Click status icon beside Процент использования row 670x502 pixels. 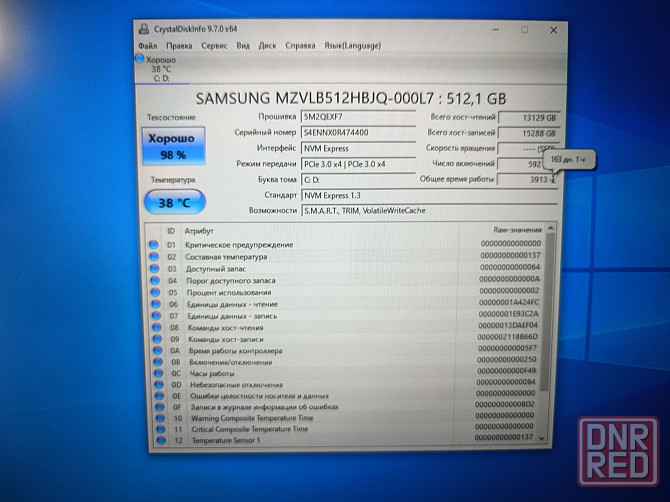(153, 292)
